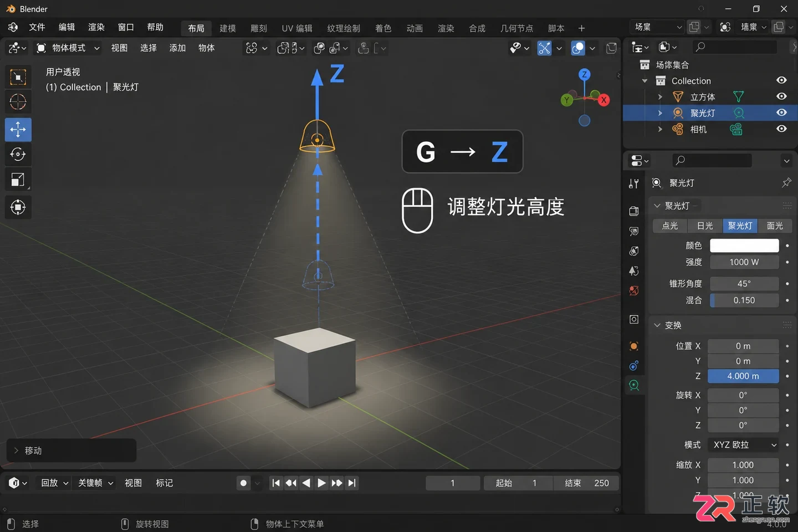Switch light type to 日光

[x=705, y=226]
